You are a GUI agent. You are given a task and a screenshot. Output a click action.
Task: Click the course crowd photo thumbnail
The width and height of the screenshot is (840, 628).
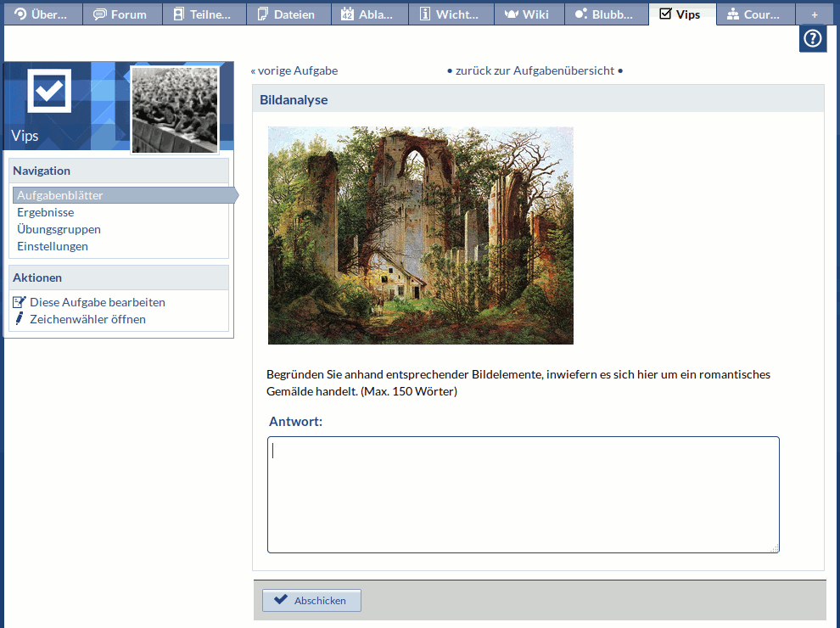(175, 110)
